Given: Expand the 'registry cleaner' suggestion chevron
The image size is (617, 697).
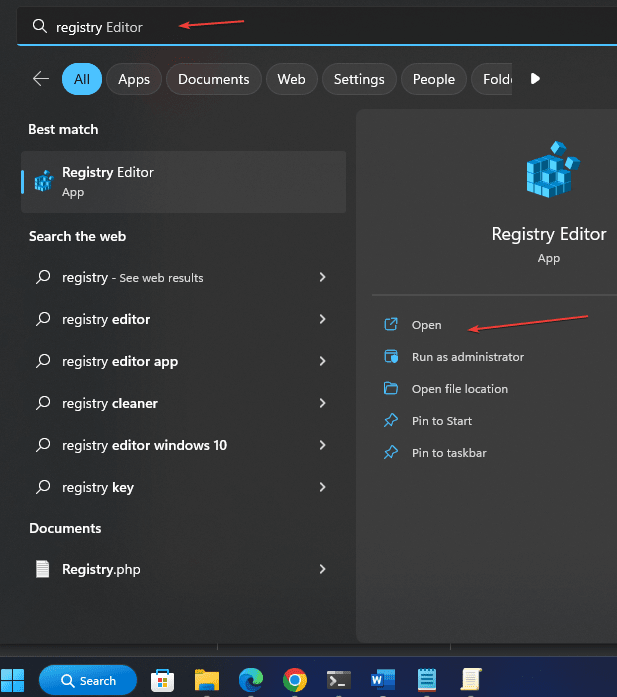Looking at the screenshot, I should pos(322,403).
